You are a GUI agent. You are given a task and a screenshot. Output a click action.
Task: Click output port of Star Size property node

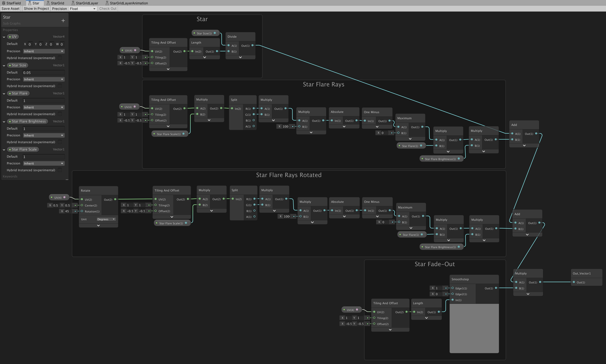(x=215, y=33)
